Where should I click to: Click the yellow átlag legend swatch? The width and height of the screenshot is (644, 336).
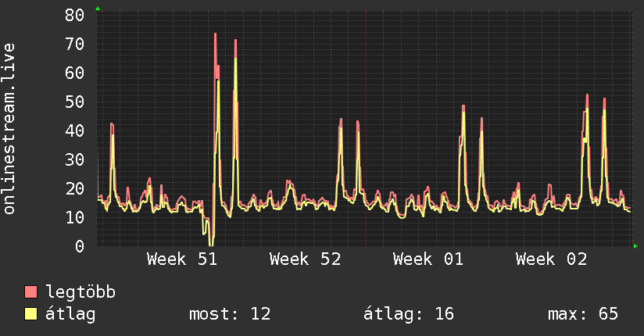pyautogui.click(x=30, y=313)
